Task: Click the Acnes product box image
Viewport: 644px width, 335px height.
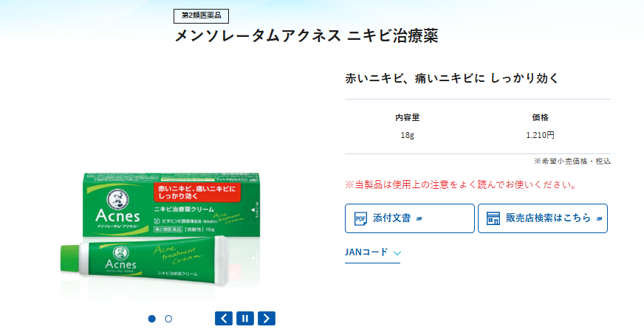Action: coord(171,204)
